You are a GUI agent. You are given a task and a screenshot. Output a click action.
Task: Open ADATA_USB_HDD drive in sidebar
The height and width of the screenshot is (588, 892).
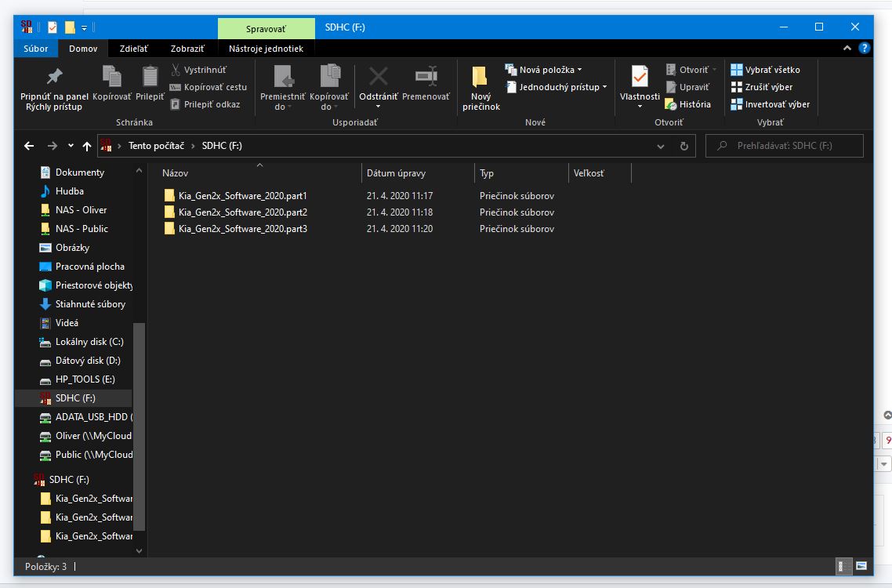click(85, 417)
